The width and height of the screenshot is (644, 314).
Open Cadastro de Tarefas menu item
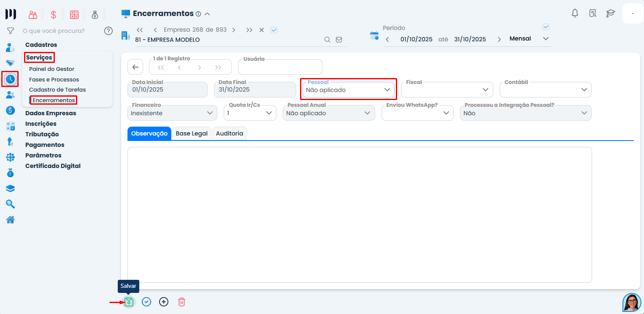coord(57,89)
